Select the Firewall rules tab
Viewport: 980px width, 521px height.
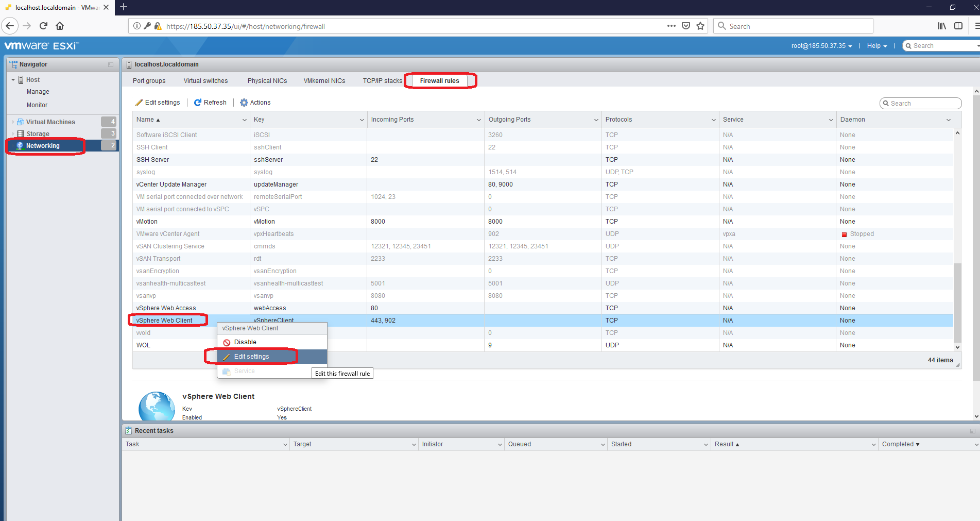click(439, 81)
